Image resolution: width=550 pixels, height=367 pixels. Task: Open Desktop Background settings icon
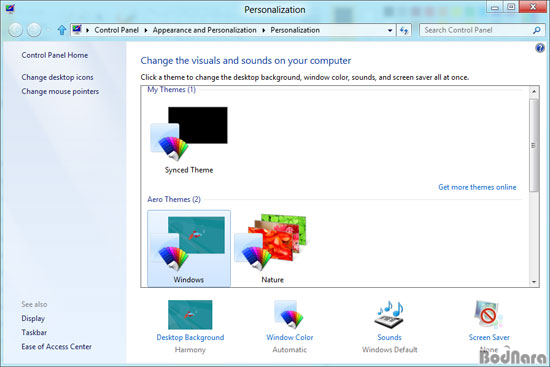click(x=190, y=314)
